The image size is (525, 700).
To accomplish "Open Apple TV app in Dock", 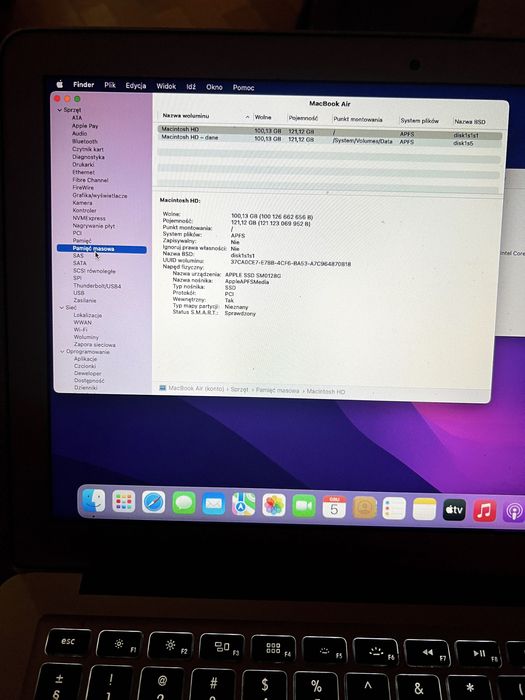I will click(454, 510).
